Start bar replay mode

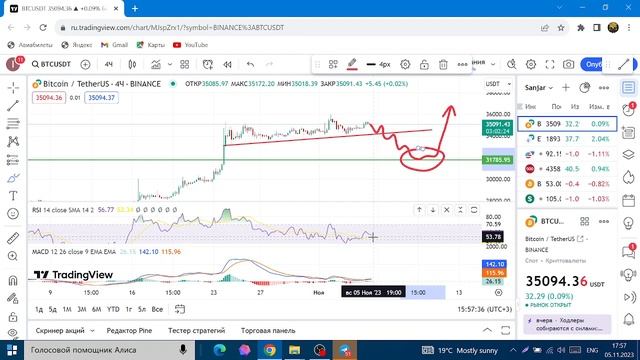(227, 64)
